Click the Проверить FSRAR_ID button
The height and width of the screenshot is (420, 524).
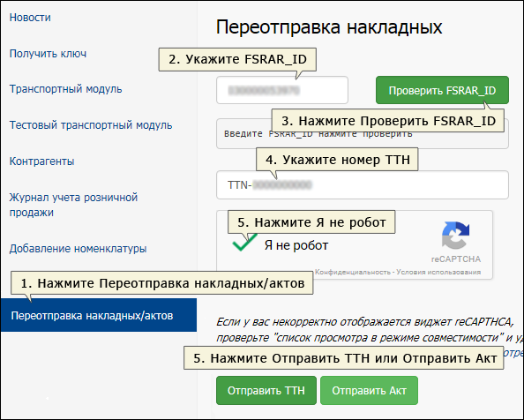pyautogui.click(x=442, y=90)
